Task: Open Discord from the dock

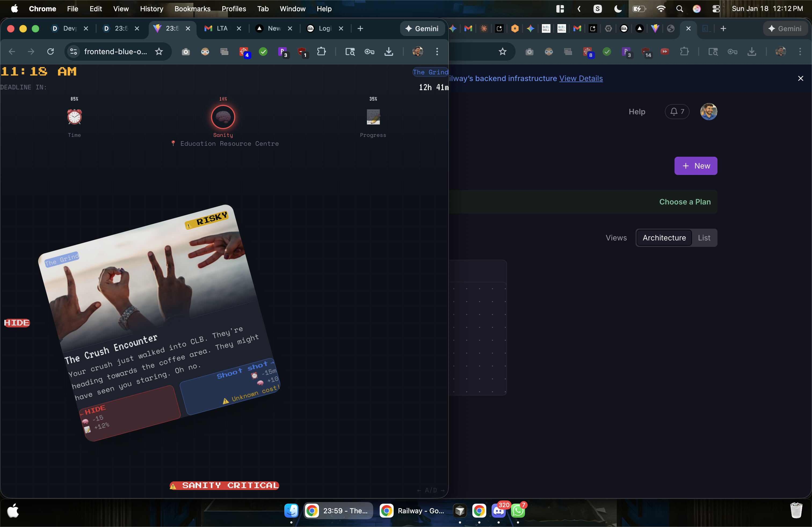Action: point(498,511)
